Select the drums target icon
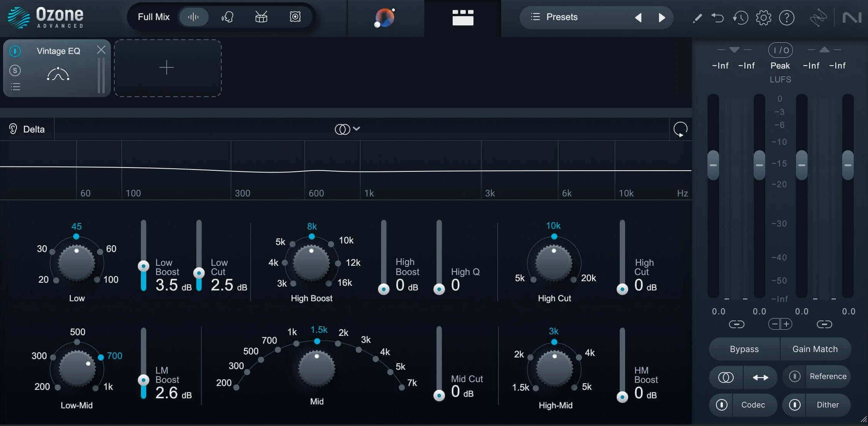Viewport: 868px width, 426px height. [261, 17]
